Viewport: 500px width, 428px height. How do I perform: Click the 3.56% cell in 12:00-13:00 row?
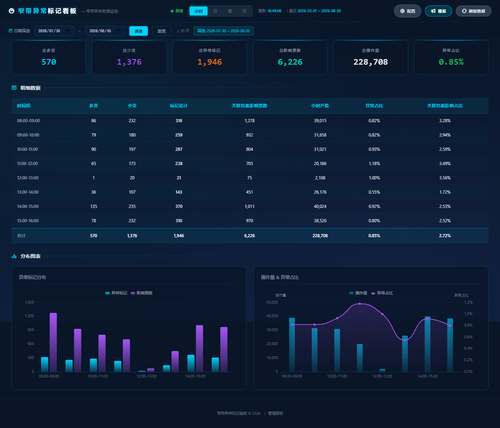tap(445, 178)
